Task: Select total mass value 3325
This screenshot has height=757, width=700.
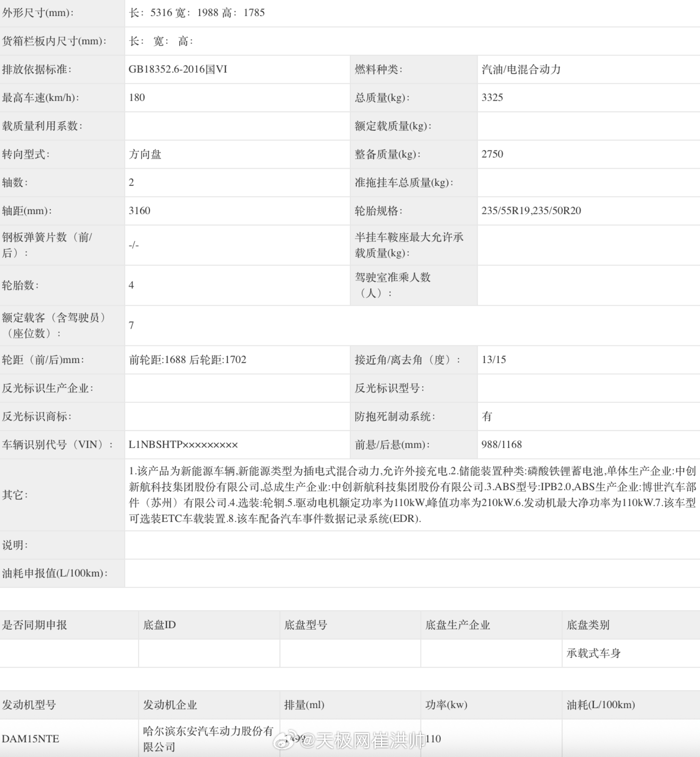Action: coord(492,98)
